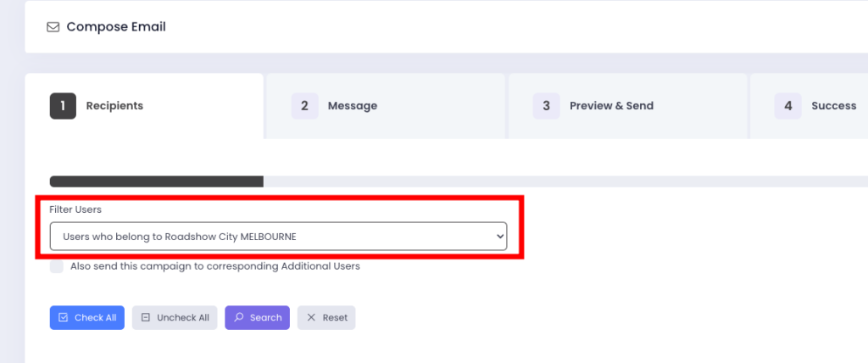Click the magnifier icon in Search button
The width and height of the screenshot is (868, 363).
pos(239,318)
